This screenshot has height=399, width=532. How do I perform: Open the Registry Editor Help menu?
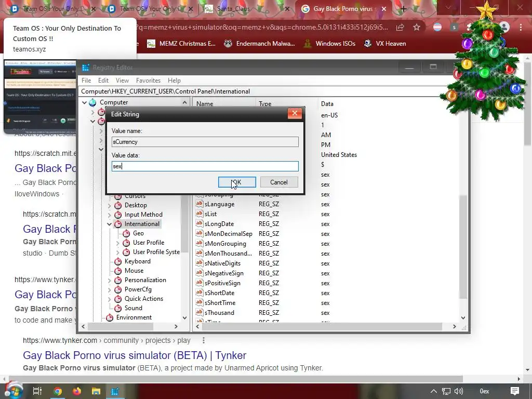(174, 81)
